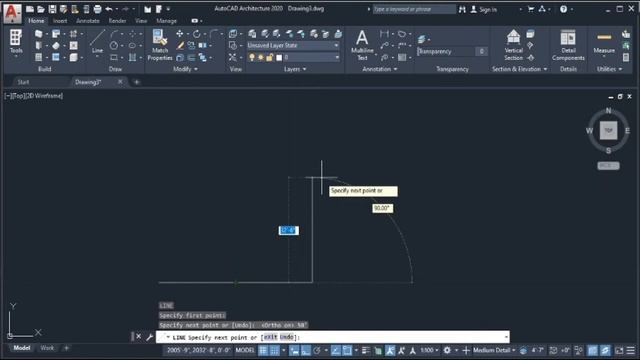Click the search binoculars icon
The width and height of the screenshot is (640, 360).
(x=462, y=9)
